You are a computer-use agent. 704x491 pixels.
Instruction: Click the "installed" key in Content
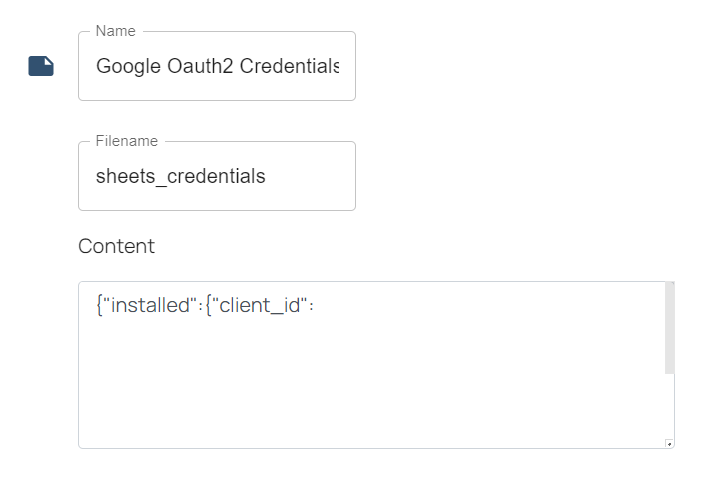coord(150,305)
